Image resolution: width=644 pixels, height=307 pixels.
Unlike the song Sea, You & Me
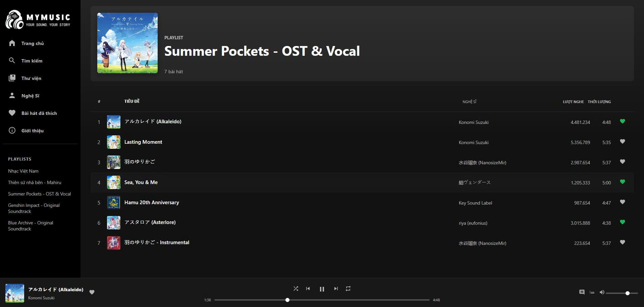(x=623, y=182)
